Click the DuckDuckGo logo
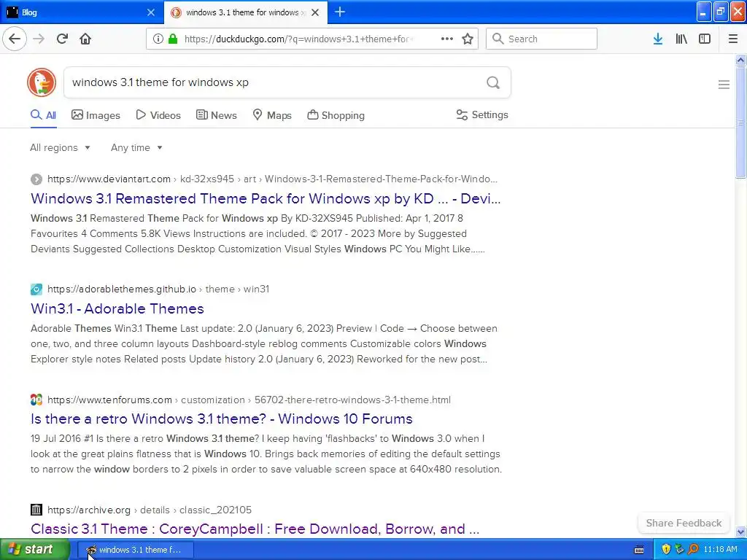Screen dimensions: 747x560 42,82
